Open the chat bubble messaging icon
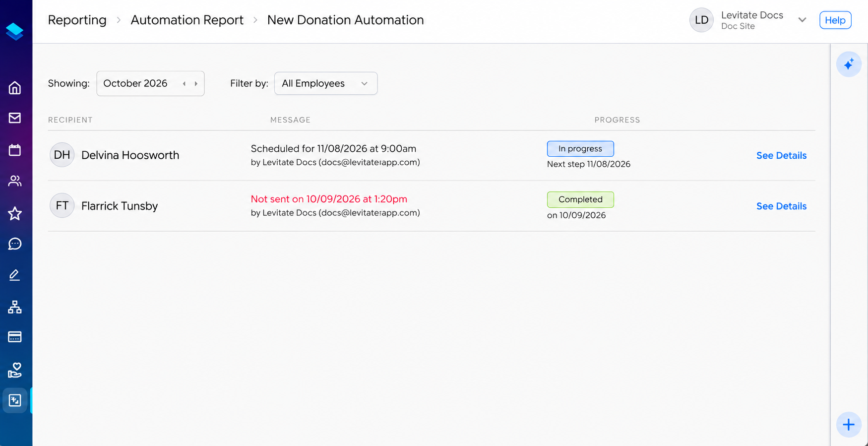This screenshot has height=446, width=868. point(15,244)
